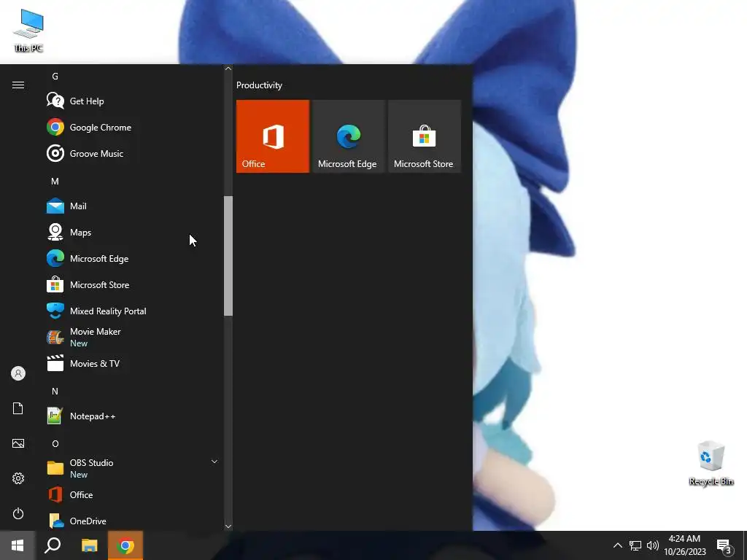Select This PC desktop icon

[x=28, y=31]
